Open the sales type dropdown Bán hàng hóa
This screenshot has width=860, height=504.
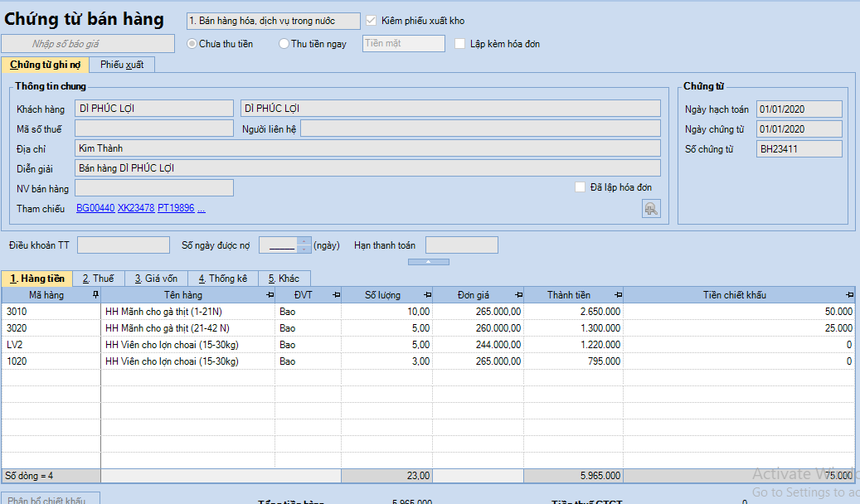tap(273, 21)
